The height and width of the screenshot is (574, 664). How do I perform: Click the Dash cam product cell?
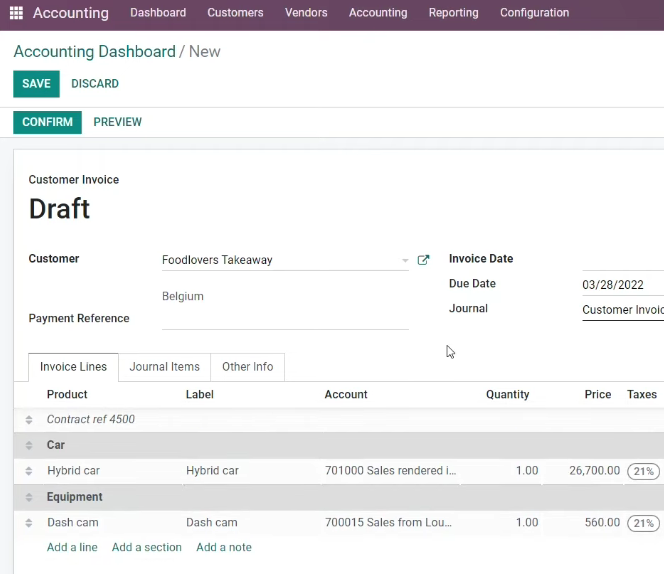point(72,523)
